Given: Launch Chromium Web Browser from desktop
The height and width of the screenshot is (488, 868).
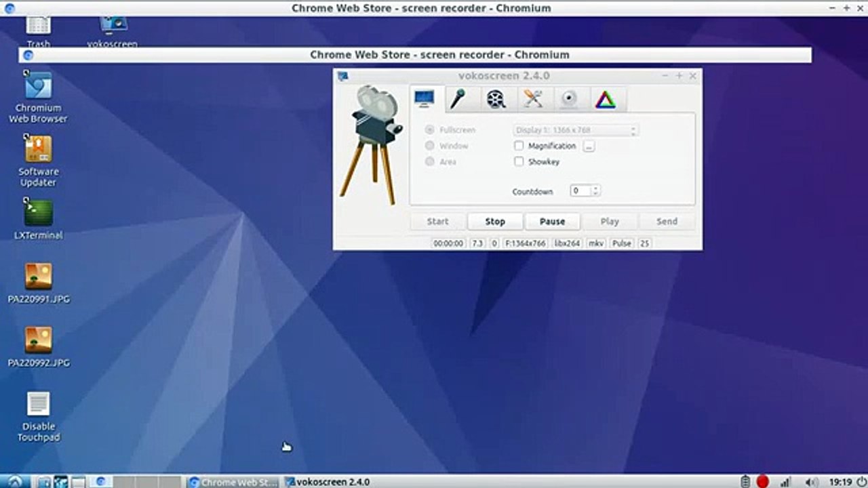Looking at the screenshot, I should (x=38, y=97).
